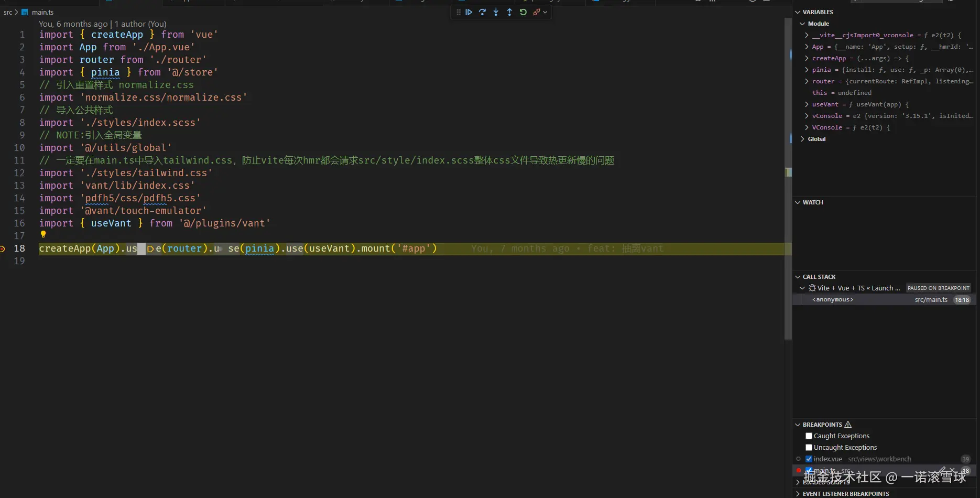Expand the Global scope
The height and width of the screenshot is (498, 980).
pyautogui.click(x=802, y=139)
